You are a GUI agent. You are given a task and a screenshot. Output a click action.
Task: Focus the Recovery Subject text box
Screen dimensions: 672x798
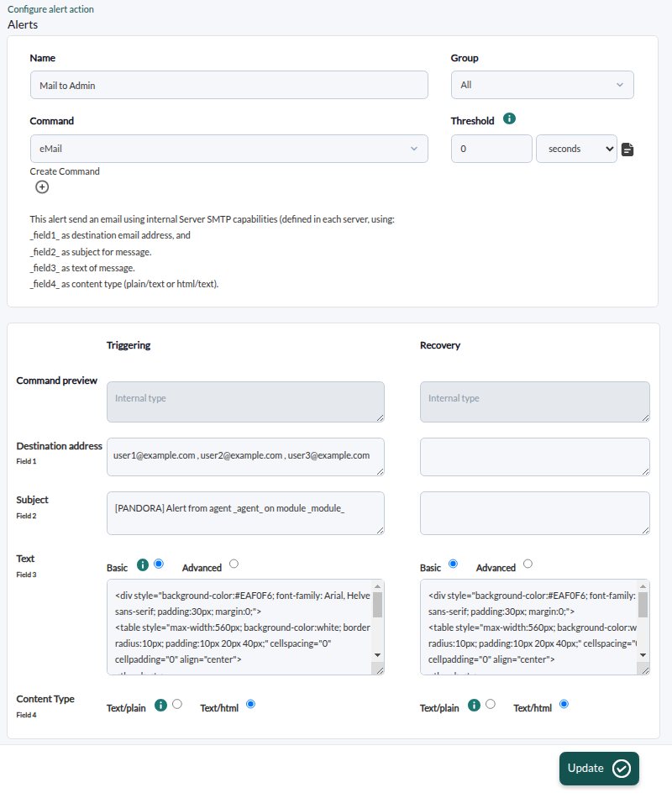pyautogui.click(x=534, y=513)
